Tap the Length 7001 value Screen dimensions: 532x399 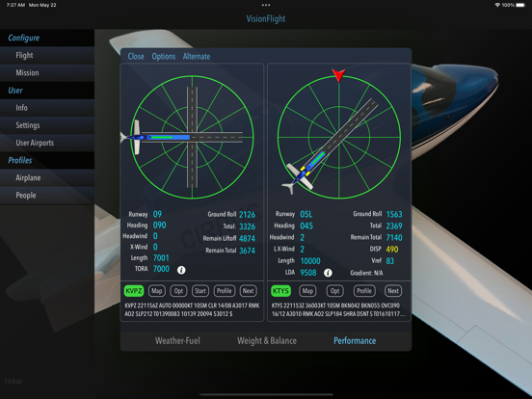(x=161, y=258)
